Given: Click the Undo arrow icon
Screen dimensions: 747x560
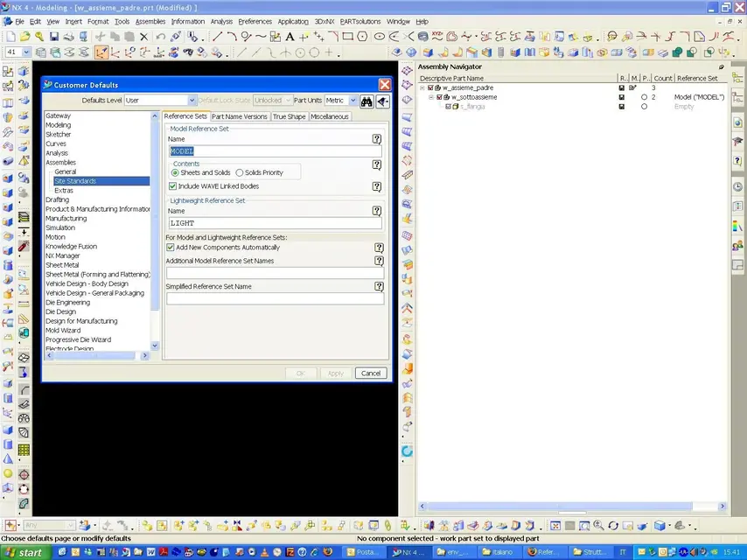Looking at the screenshot, I should pyautogui.click(x=159, y=37).
